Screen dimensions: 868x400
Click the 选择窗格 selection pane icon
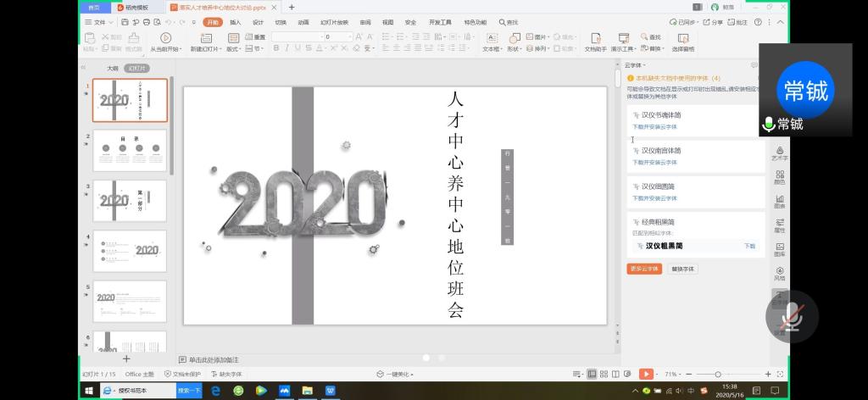point(682,38)
